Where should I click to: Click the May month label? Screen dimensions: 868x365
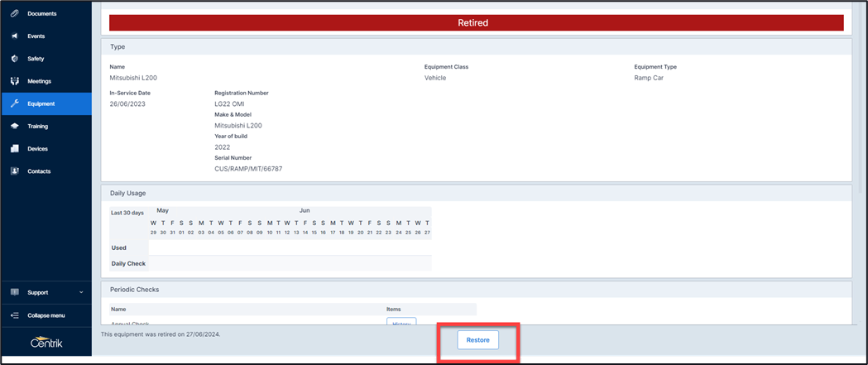coord(163,211)
